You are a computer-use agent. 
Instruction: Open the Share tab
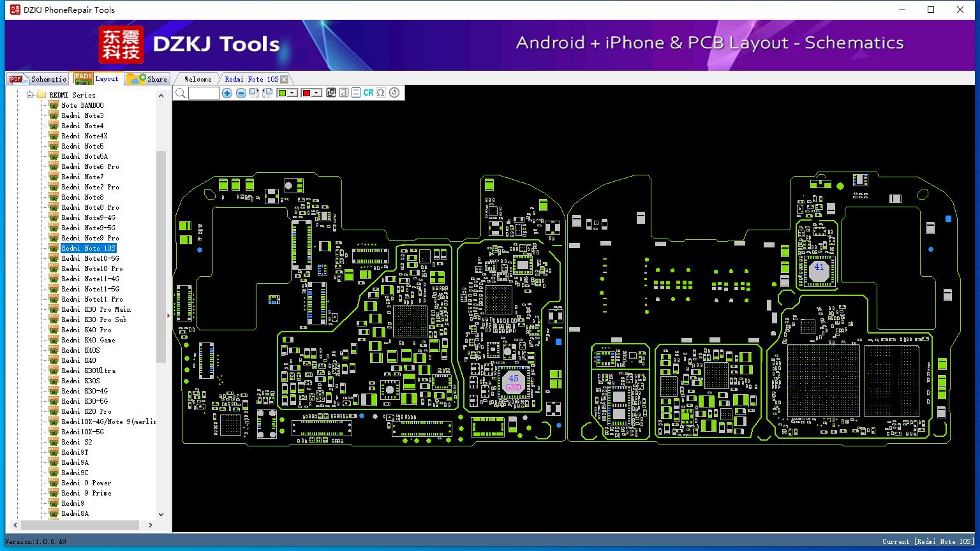click(x=147, y=79)
